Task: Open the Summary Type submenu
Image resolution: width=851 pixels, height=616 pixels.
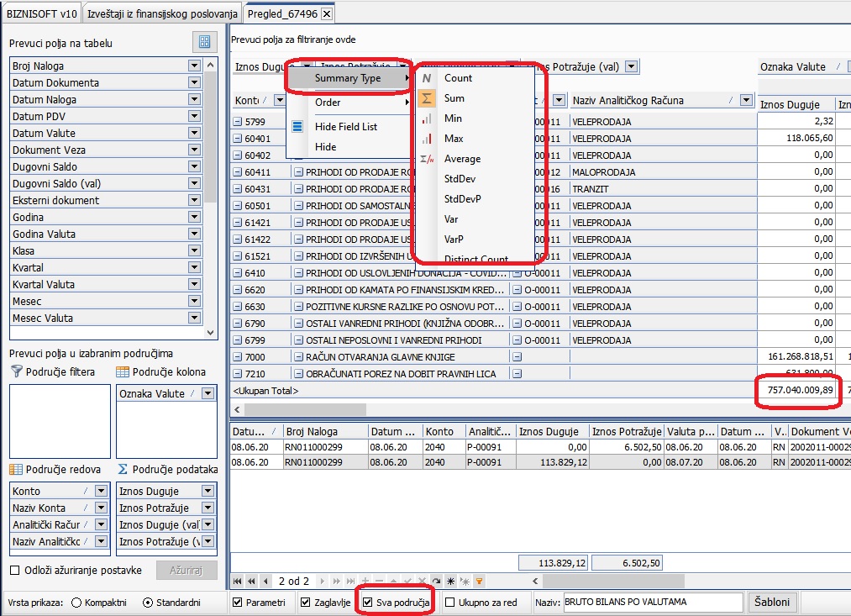Action: pyautogui.click(x=349, y=78)
